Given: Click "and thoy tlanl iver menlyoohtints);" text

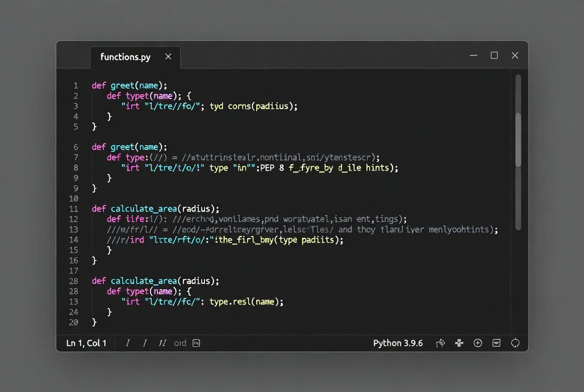Looking at the screenshot, I should 418,229.
